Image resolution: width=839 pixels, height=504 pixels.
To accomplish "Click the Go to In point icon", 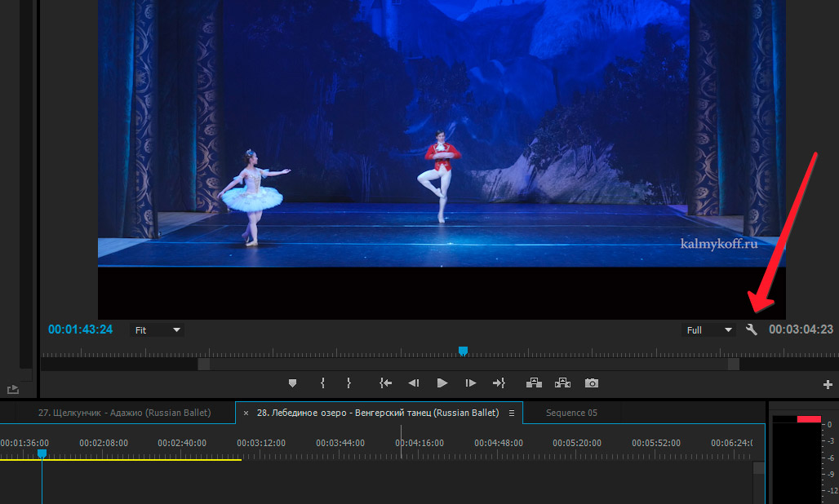I will coord(385,383).
